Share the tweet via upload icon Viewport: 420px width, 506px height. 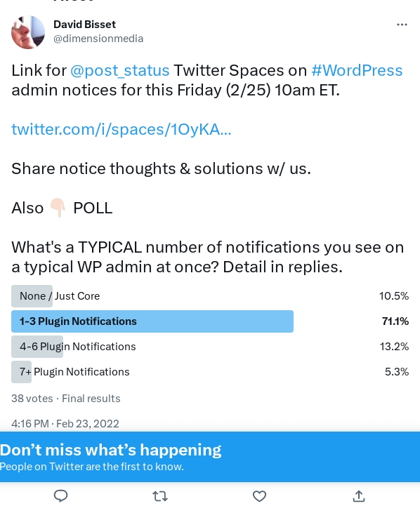359,496
